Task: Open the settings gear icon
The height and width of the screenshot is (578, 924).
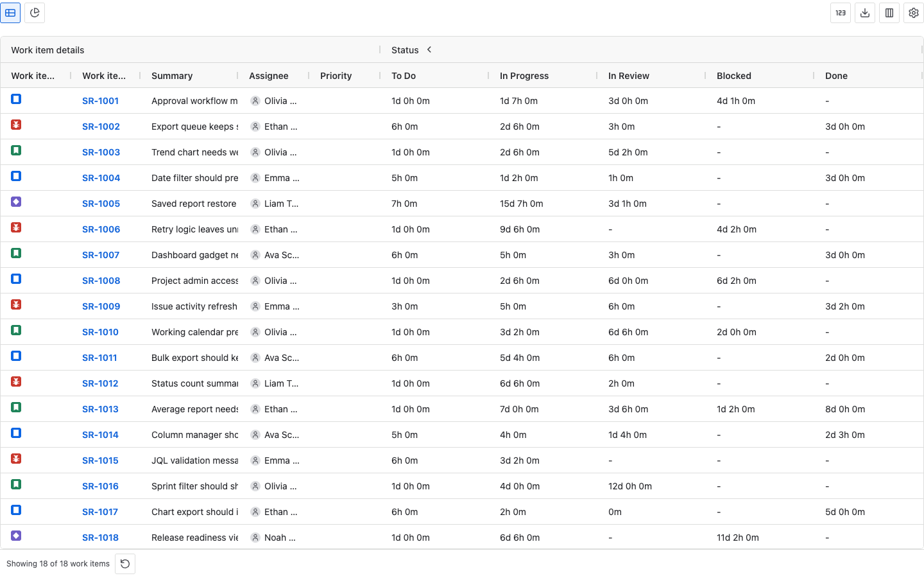Action: tap(914, 13)
